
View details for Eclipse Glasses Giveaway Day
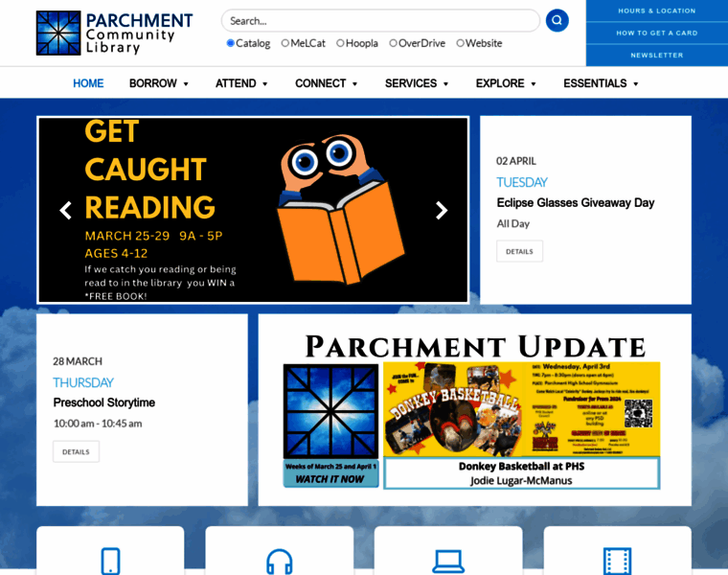tap(519, 251)
